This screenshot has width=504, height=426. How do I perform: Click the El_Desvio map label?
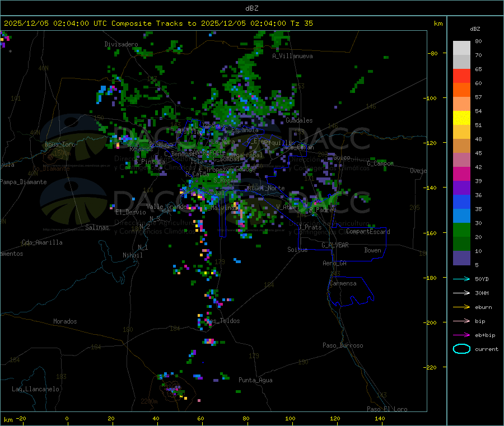(x=130, y=212)
